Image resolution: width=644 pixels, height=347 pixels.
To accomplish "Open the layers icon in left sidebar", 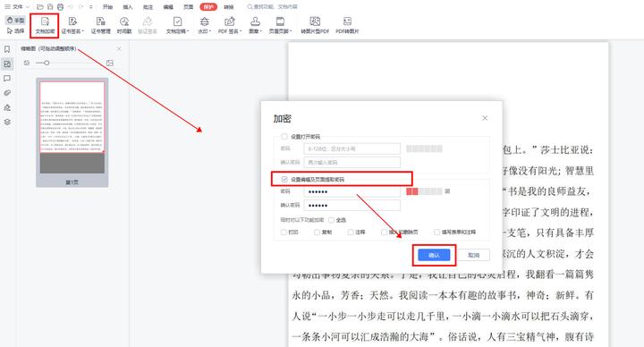I will pos(7,122).
